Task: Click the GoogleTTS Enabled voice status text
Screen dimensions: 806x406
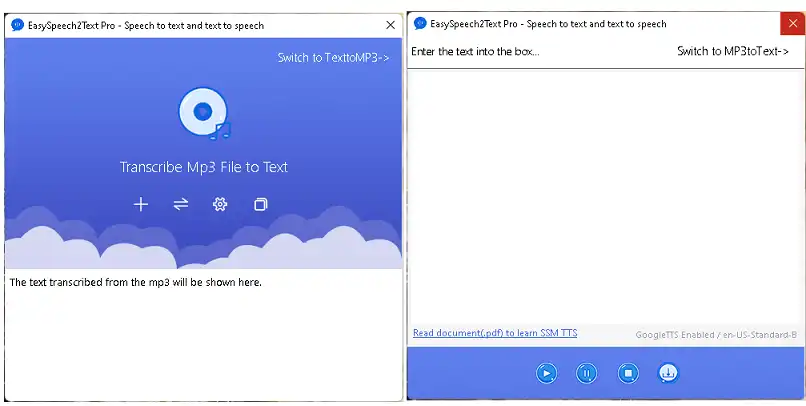Action: pos(717,335)
